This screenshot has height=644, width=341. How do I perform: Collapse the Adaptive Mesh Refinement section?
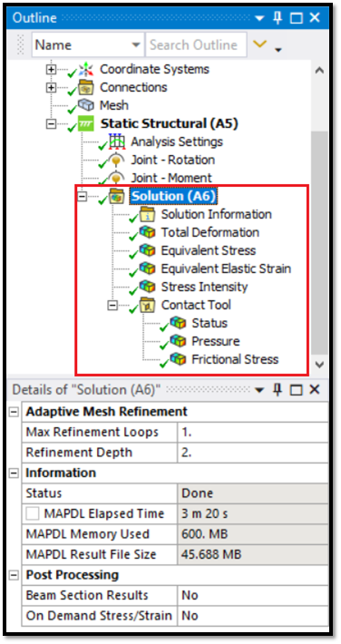click(x=15, y=412)
